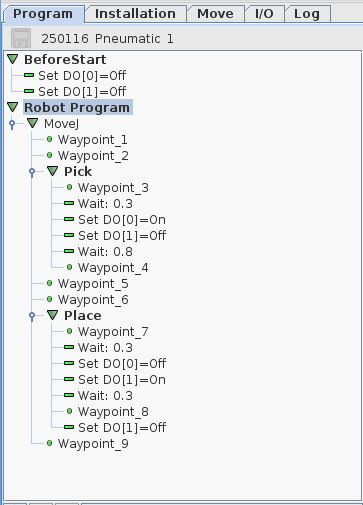Select the final Set DO[1]=Off in Place

click(x=122, y=428)
